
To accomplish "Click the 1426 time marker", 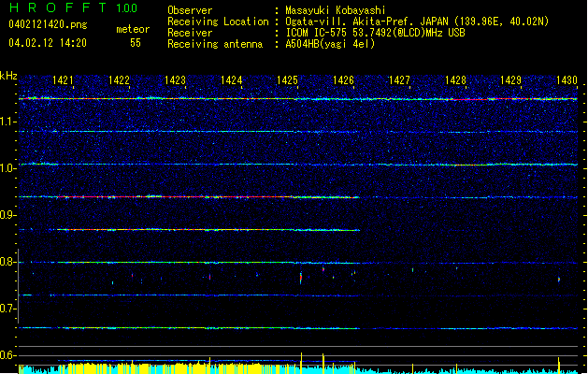I will click(x=343, y=81).
